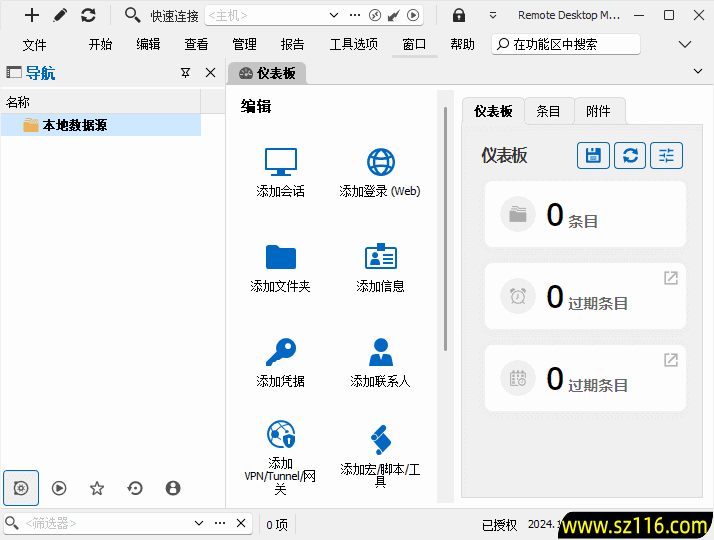Select the opened sessions play icon

[59, 488]
